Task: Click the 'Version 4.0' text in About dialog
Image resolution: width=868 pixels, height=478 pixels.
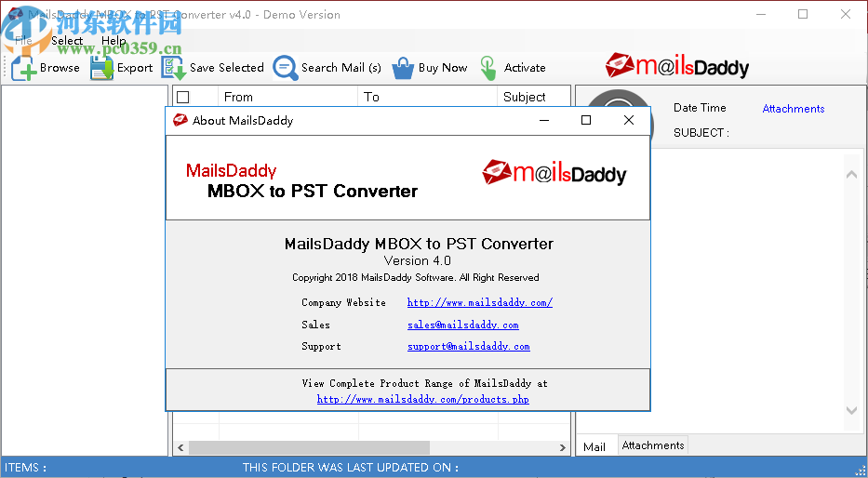Action: click(418, 260)
